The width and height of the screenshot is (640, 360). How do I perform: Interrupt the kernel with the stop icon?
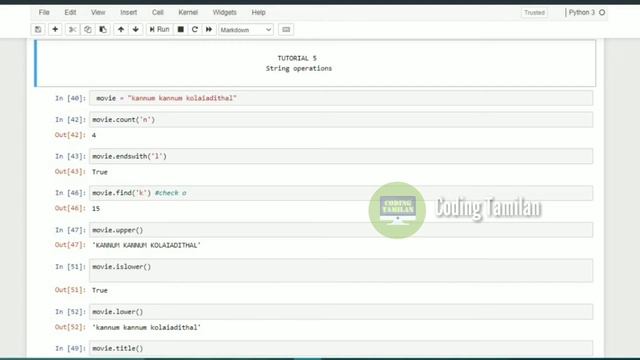tap(180, 29)
